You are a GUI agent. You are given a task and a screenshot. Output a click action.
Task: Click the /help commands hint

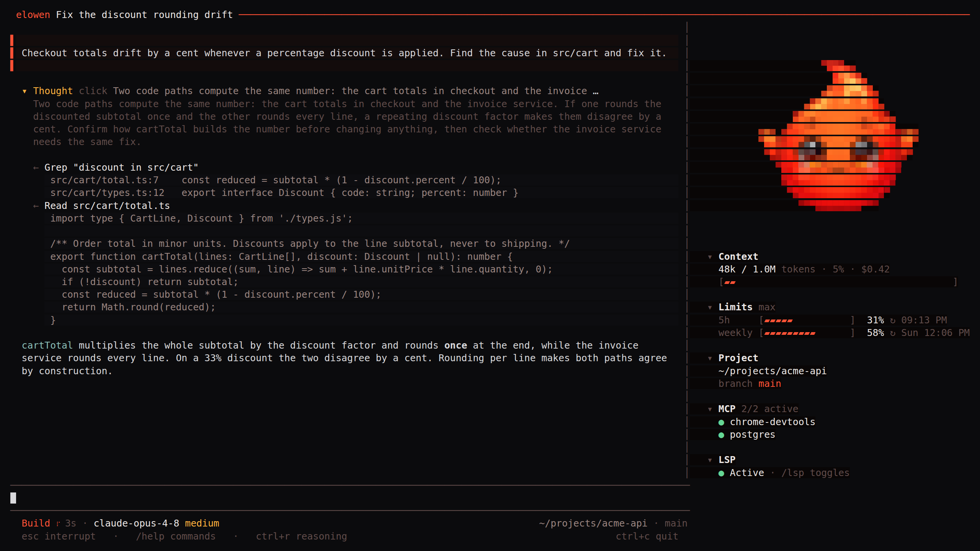click(176, 536)
